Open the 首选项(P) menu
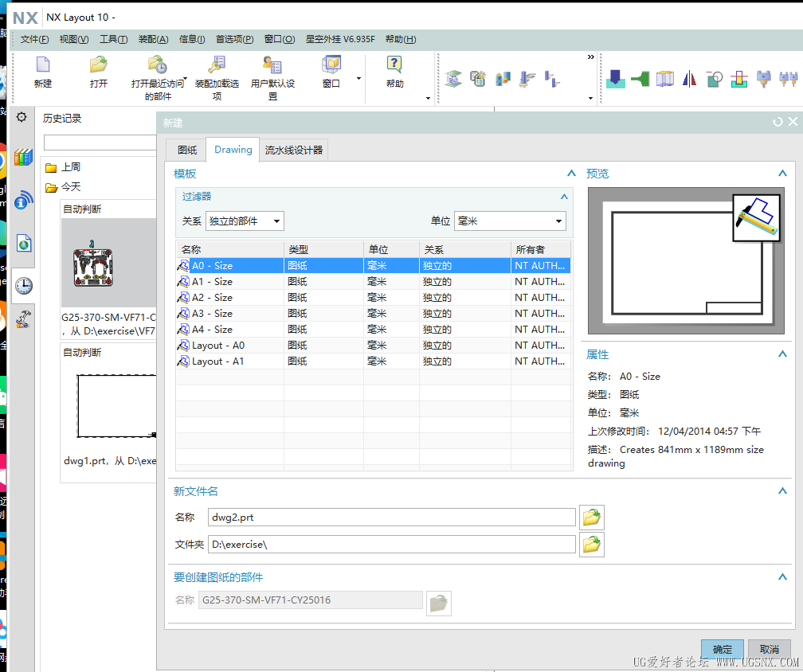Screen dimensions: 803x672 tap(234, 39)
